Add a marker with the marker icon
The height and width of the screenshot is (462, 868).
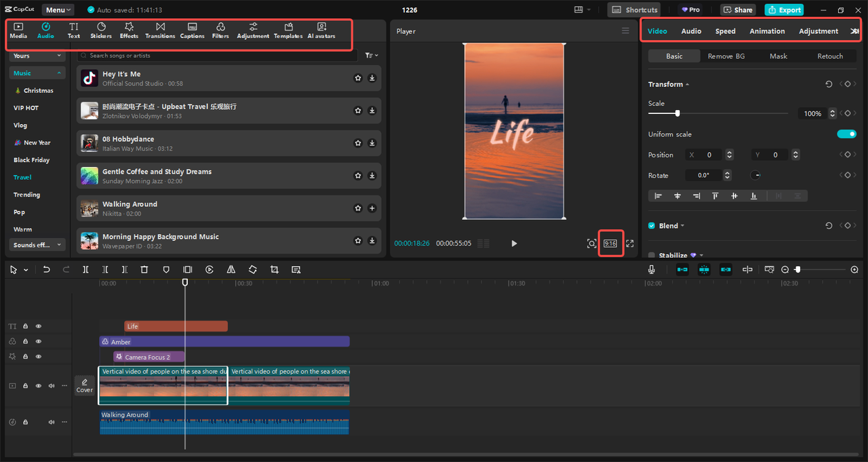click(x=166, y=269)
